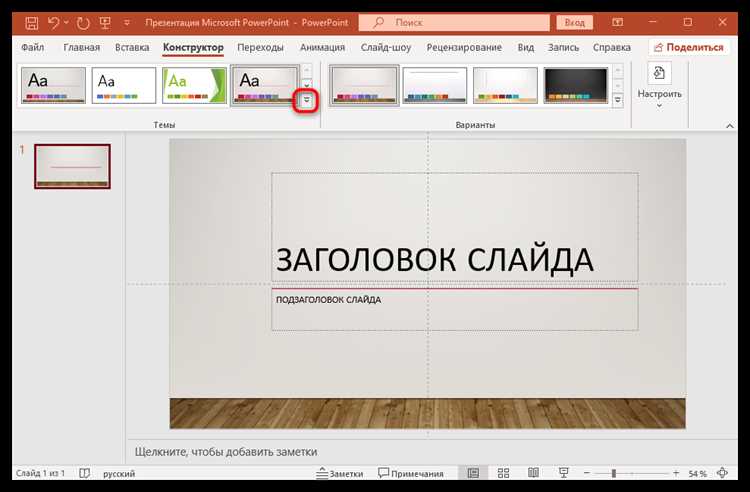Apply the white Office theme thumbnail

tap(124, 85)
